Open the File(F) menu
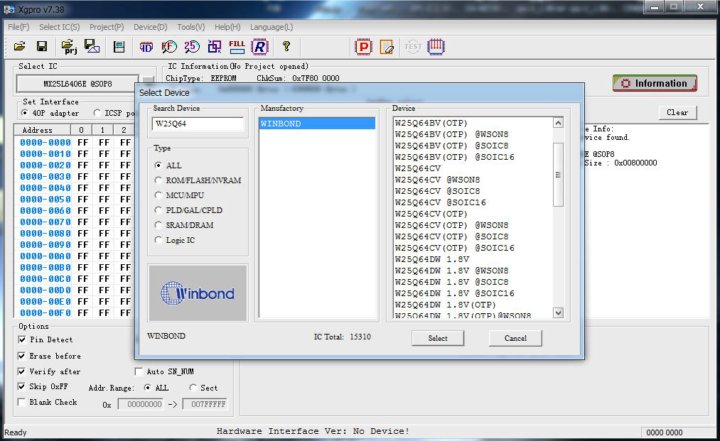720x441 pixels. point(19,27)
